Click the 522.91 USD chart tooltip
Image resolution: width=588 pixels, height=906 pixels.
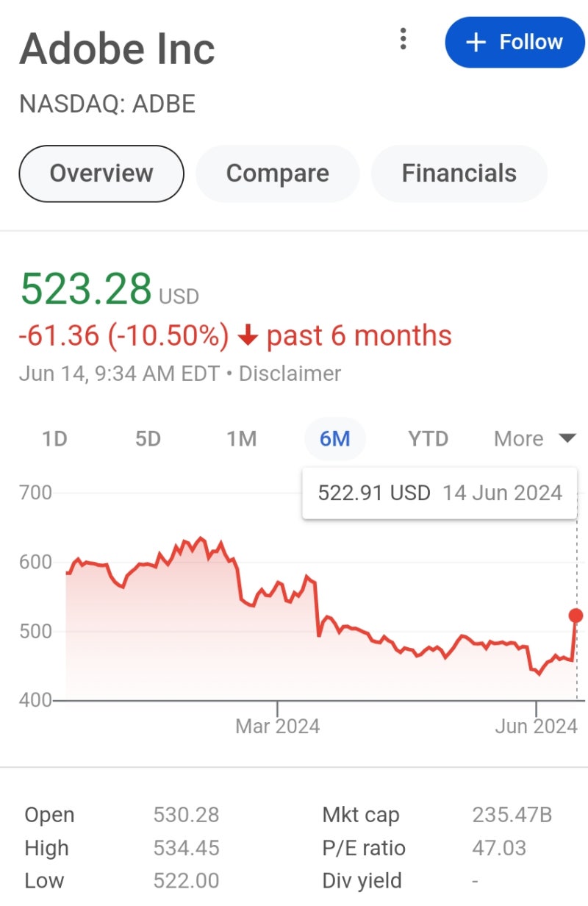tap(440, 493)
